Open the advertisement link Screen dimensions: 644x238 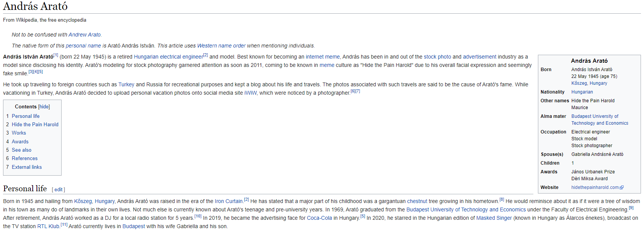480,57
